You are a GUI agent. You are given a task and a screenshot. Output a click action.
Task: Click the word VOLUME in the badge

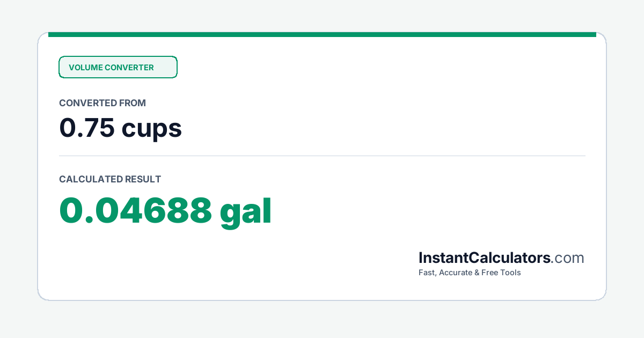click(85, 68)
